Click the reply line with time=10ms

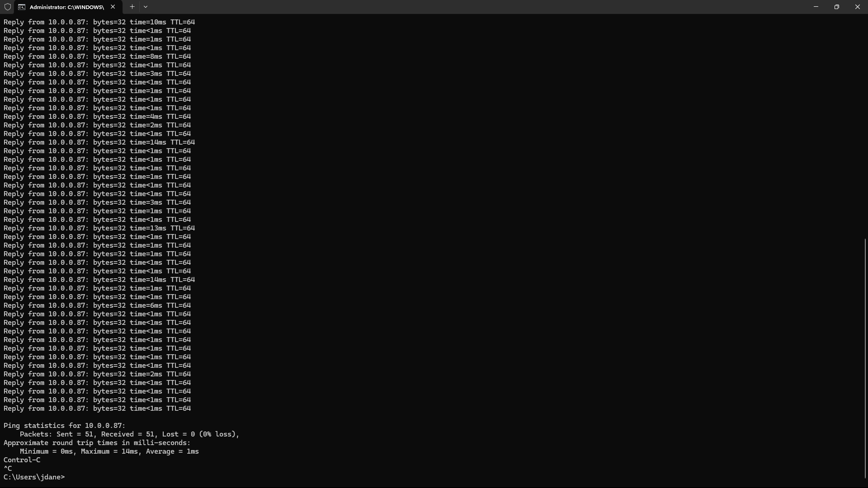[99, 22]
